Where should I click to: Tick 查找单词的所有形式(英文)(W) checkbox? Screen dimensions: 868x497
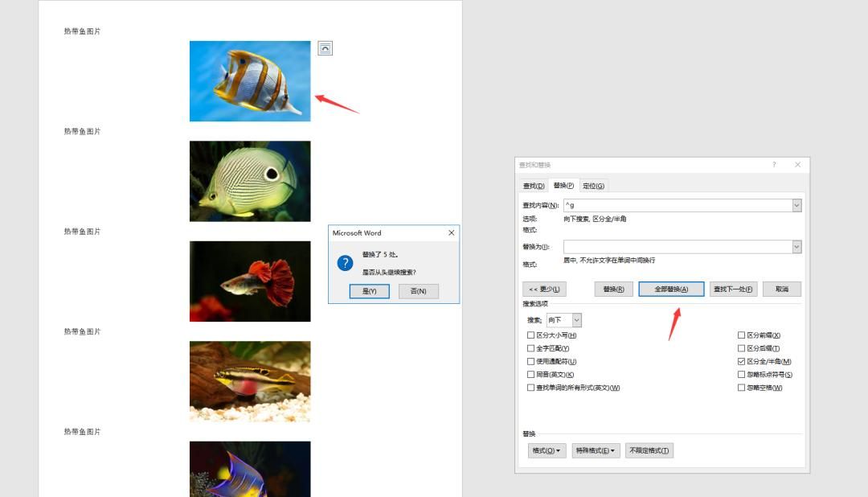[531, 388]
